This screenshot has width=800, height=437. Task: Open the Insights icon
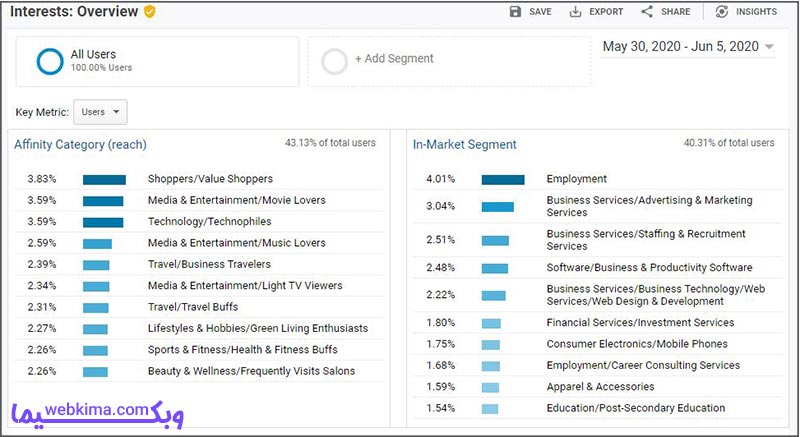point(722,11)
